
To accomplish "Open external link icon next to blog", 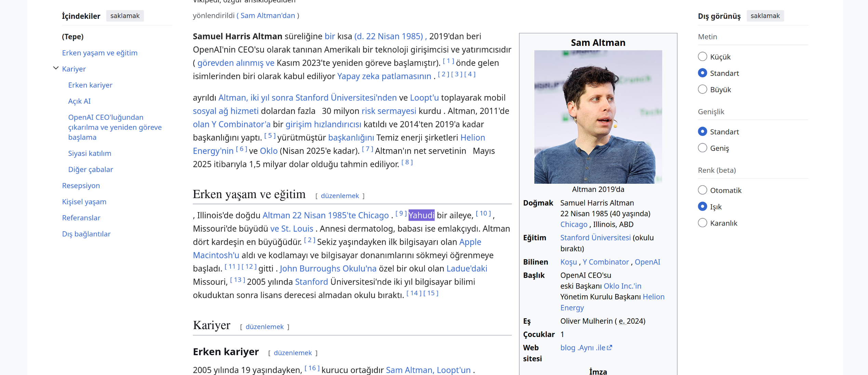I will click(x=609, y=348).
